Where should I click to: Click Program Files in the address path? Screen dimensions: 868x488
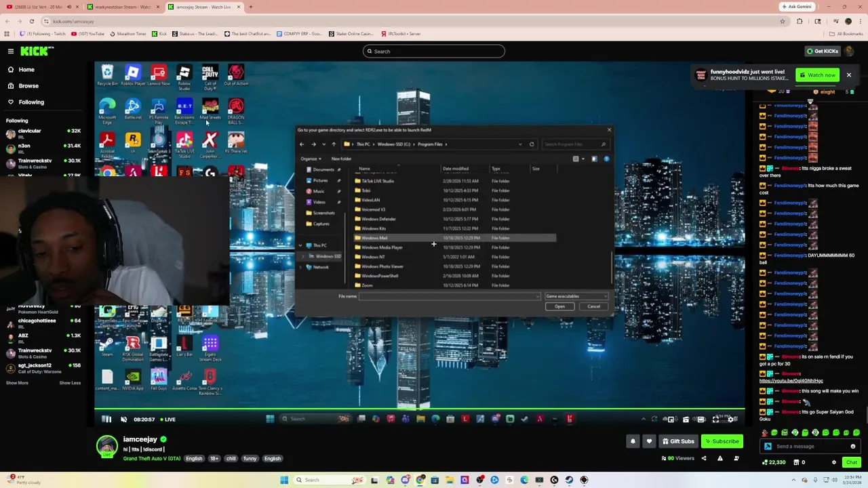tap(431, 144)
